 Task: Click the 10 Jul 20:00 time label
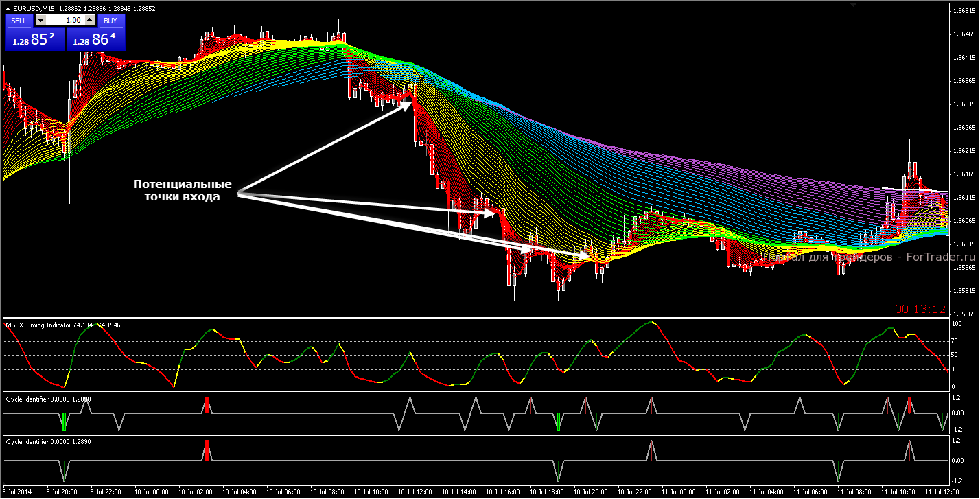click(590, 492)
